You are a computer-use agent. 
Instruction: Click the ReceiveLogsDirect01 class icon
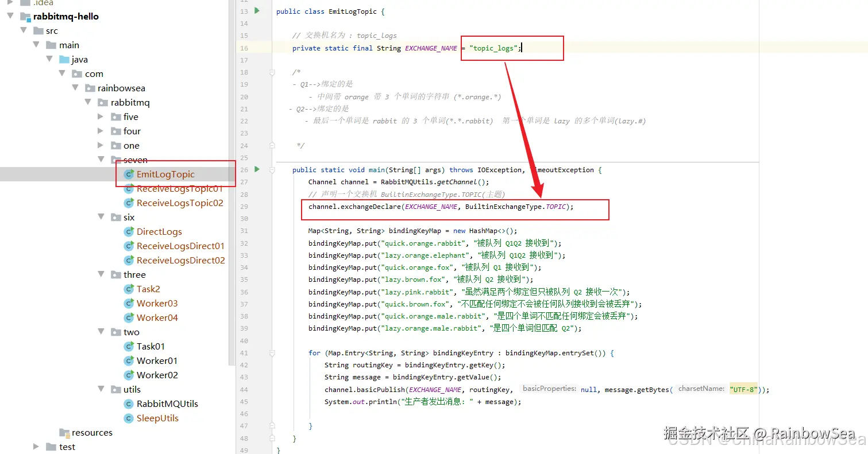[x=129, y=246]
